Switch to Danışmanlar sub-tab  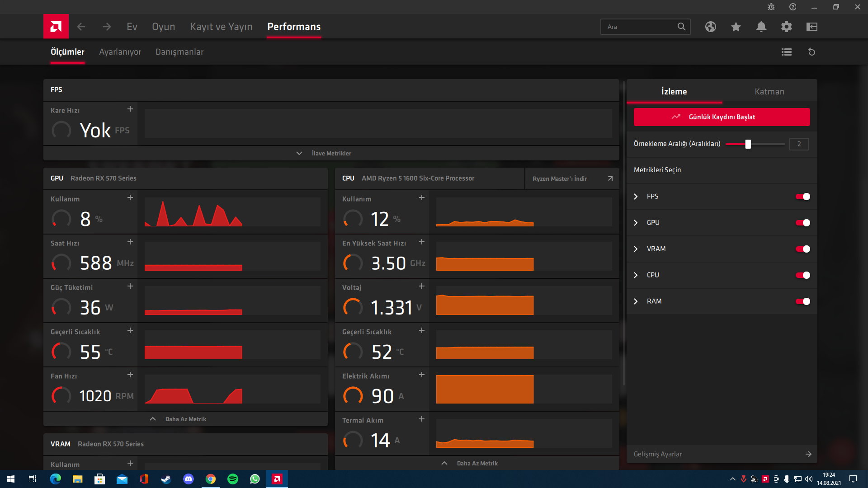click(179, 52)
